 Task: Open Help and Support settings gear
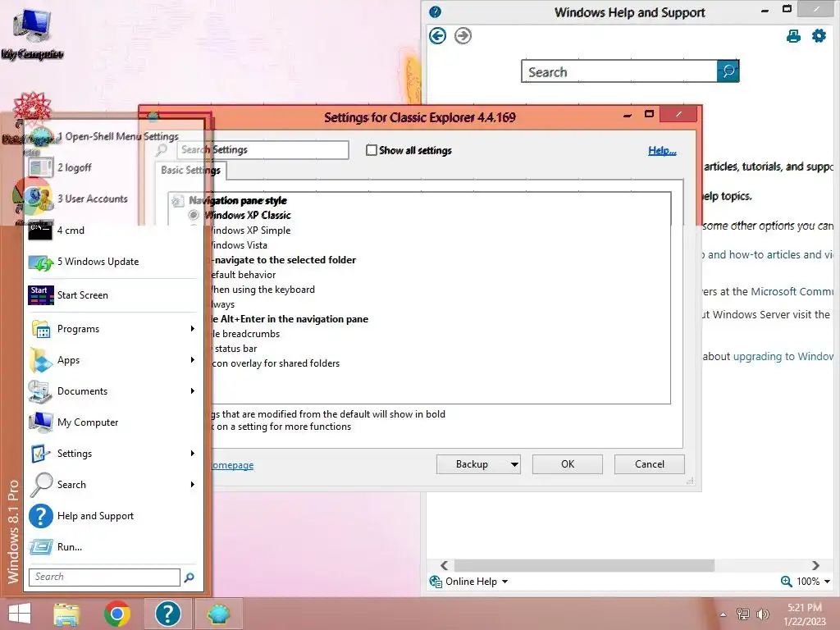click(819, 36)
